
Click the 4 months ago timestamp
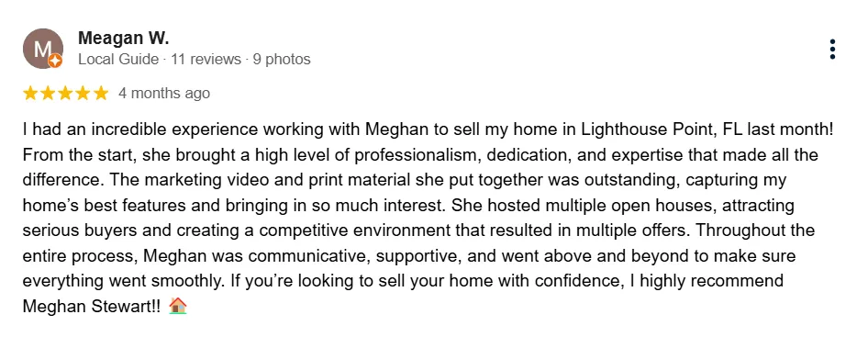tap(164, 93)
